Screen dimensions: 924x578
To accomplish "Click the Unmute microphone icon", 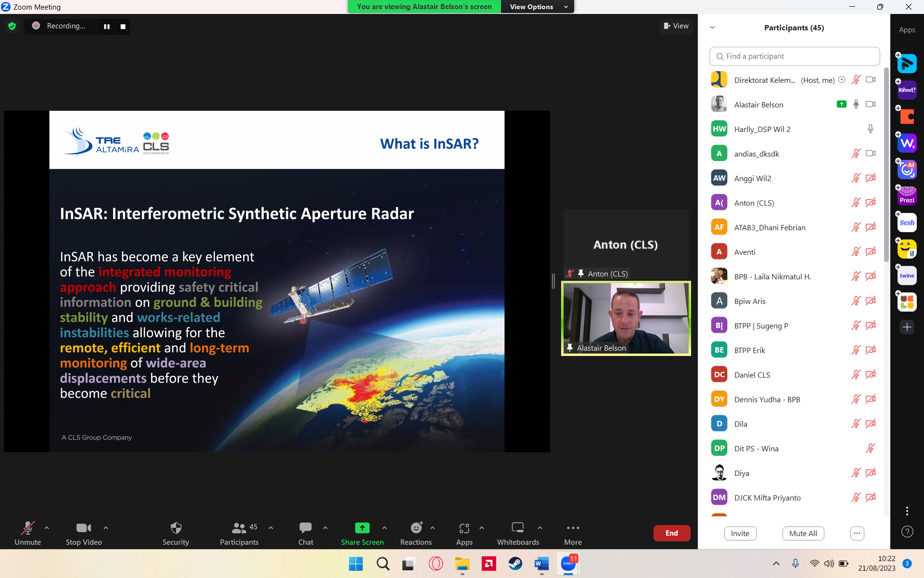I will (x=27, y=528).
